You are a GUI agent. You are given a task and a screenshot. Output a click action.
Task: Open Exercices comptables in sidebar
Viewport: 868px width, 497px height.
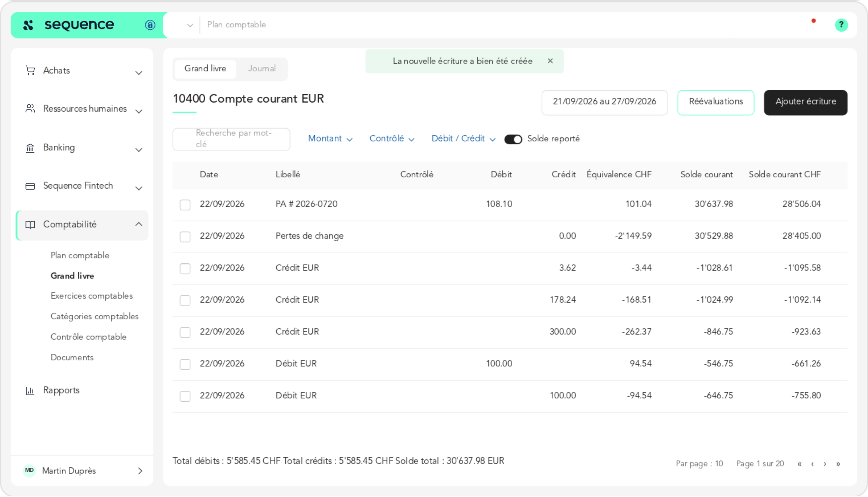(x=91, y=296)
